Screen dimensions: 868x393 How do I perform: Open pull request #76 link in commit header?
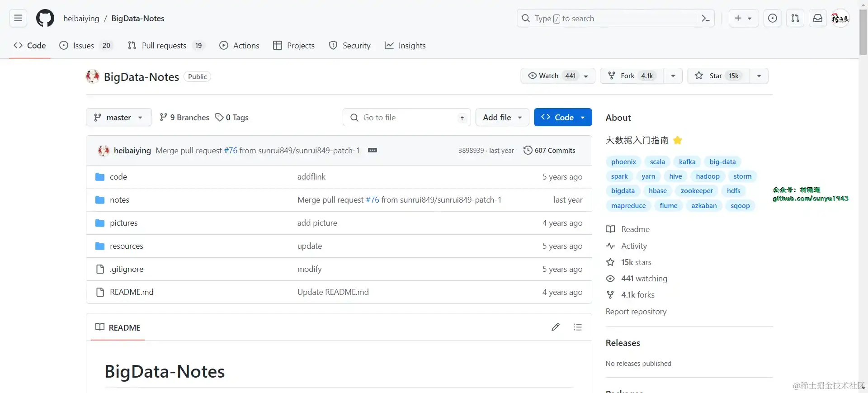pyautogui.click(x=231, y=151)
